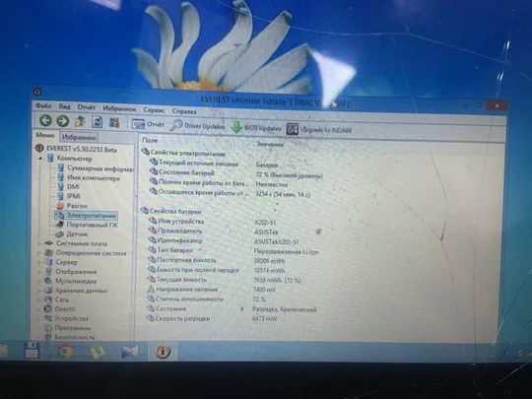Click the green Back arrow button

pos(45,120)
